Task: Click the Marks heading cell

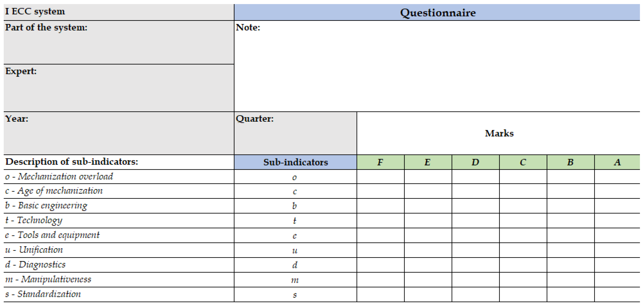Action: click(x=499, y=133)
